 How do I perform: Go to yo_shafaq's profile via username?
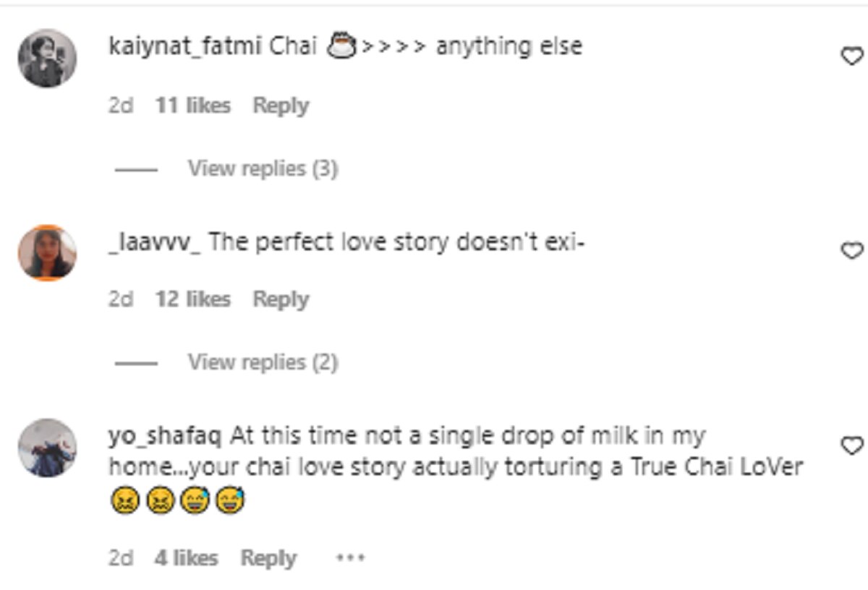click(165, 437)
